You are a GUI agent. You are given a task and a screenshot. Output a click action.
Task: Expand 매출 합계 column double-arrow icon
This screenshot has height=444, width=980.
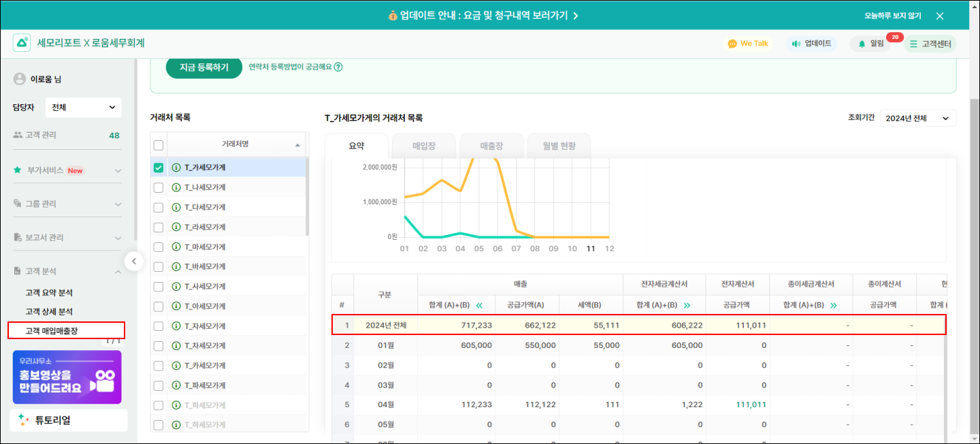coord(479,305)
